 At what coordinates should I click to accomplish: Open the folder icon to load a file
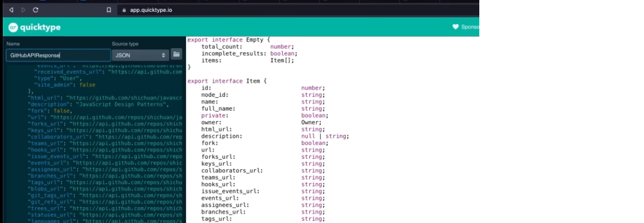(x=176, y=54)
